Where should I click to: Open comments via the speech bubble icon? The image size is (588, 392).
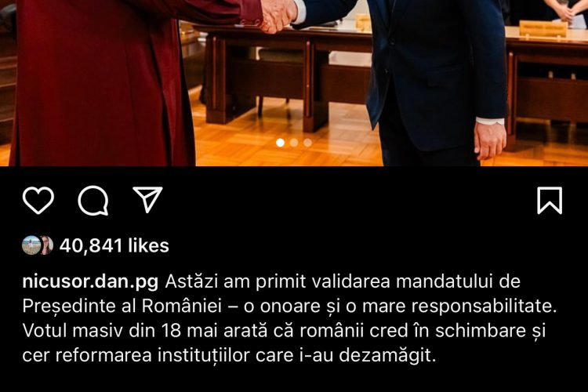(x=93, y=201)
